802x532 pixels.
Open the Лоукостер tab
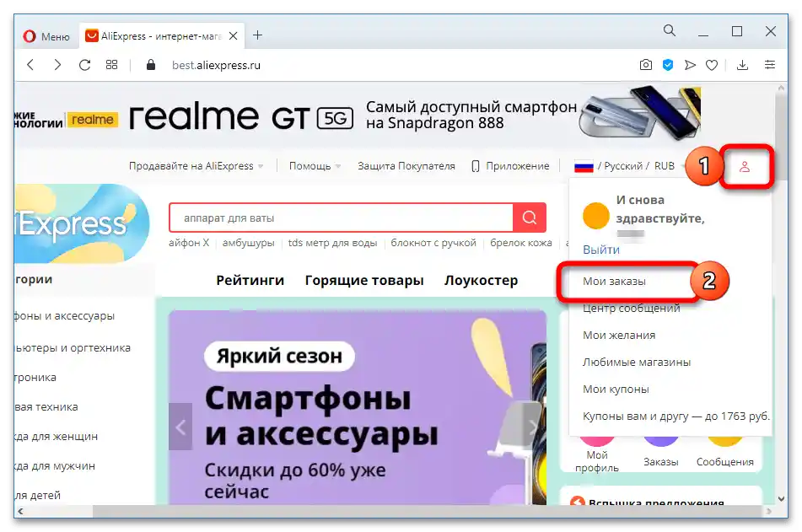(x=481, y=280)
